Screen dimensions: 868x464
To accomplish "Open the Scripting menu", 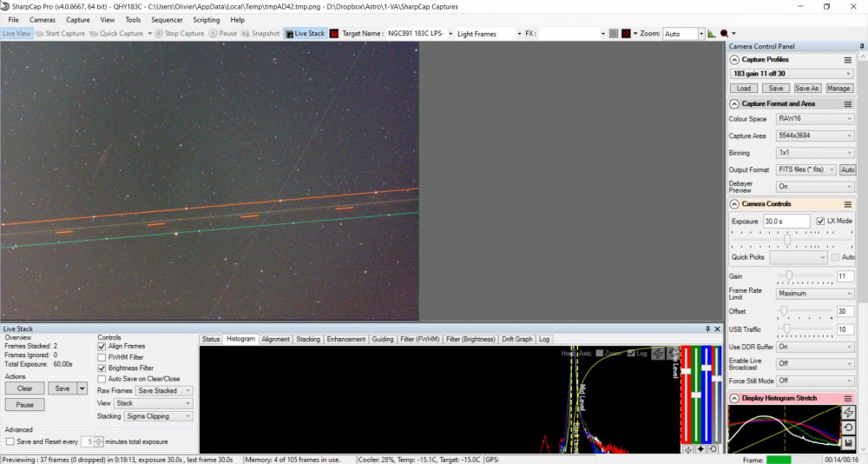I will click(206, 20).
